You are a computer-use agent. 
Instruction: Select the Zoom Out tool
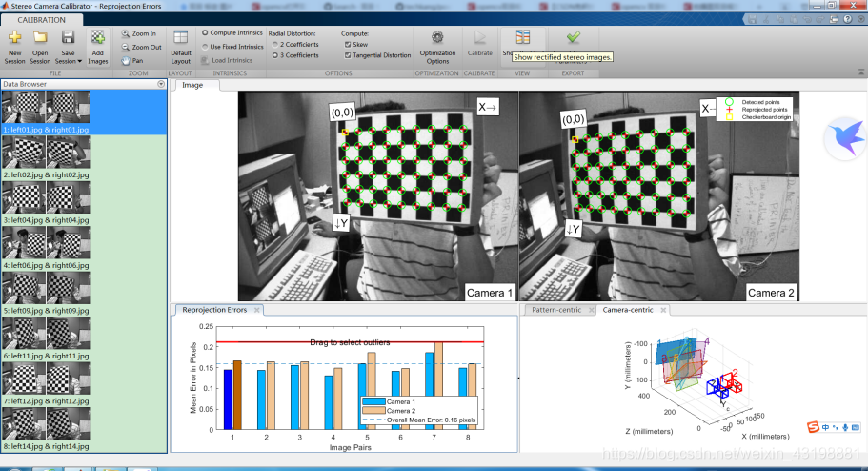(x=142, y=47)
